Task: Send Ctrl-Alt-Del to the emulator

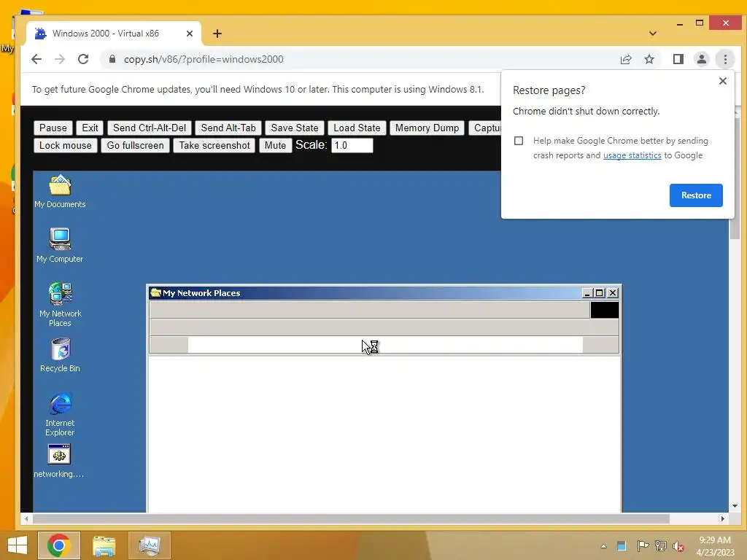Action: pos(150,128)
